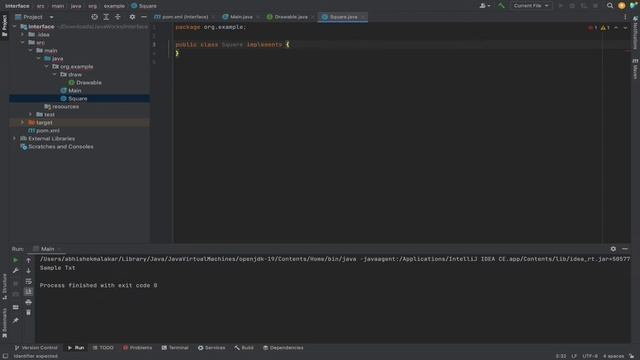Expand the test folder

(x=31, y=115)
